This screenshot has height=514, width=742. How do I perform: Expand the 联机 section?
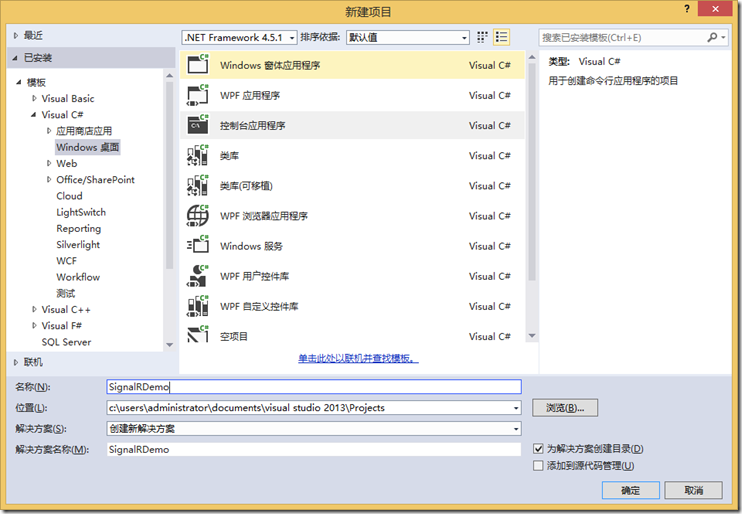[x=16, y=363]
